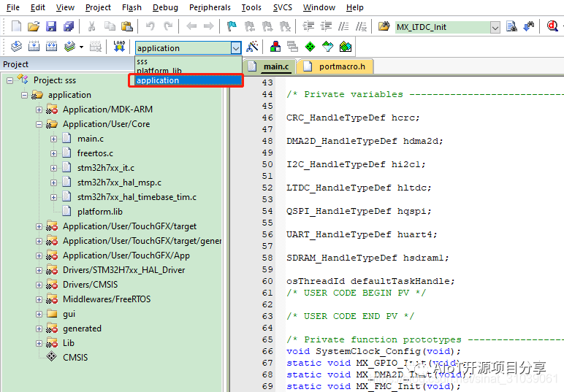Viewport: 564px width, 392px height.
Task: Open the target selection dropdown arrow
Action: pyautogui.click(x=236, y=47)
